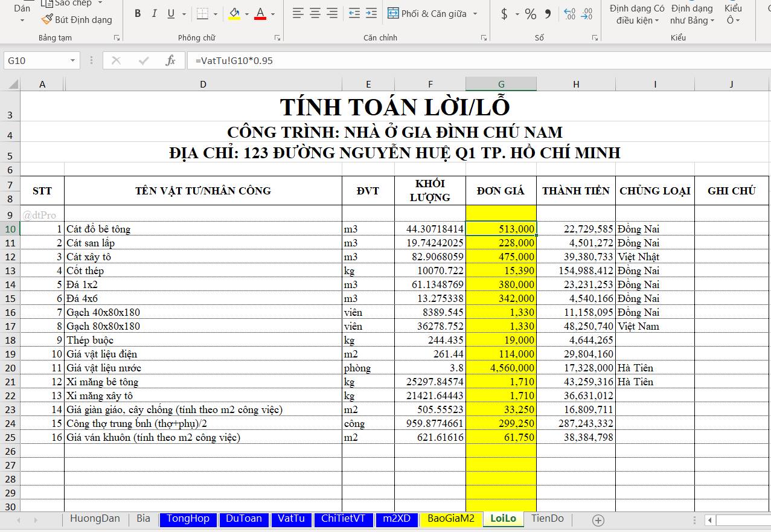Increase decimal places button
This screenshot has height=532, width=771.
coord(569,14)
